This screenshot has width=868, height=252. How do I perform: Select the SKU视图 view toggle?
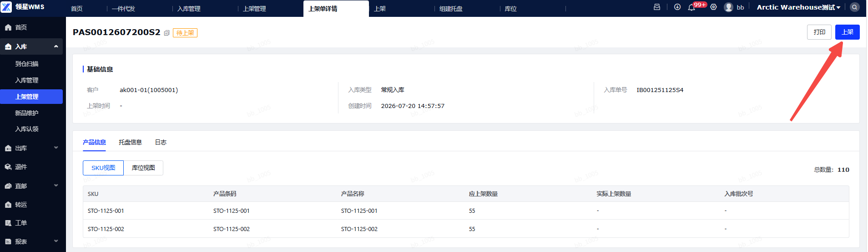pyautogui.click(x=103, y=168)
